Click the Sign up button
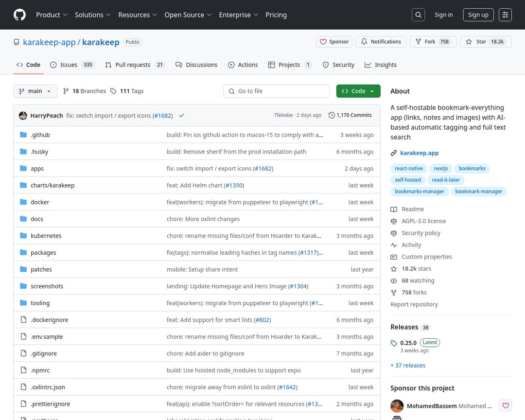The width and height of the screenshot is (525, 420). coord(478,15)
